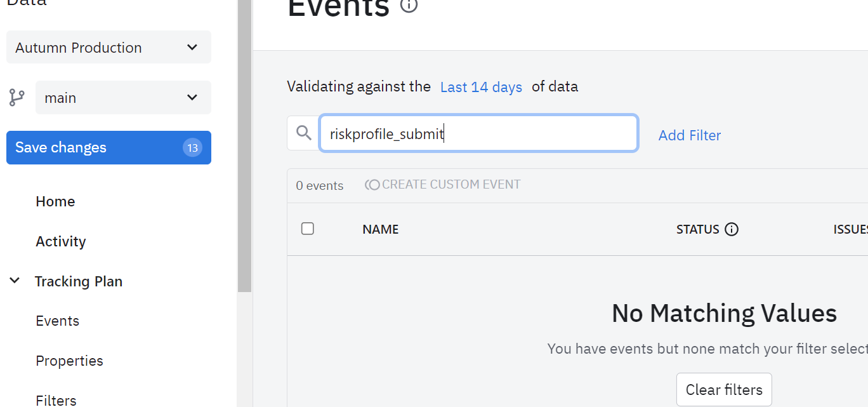The height and width of the screenshot is (407, 868).
Task: Click the search magnifier icon
Action: 304,133
